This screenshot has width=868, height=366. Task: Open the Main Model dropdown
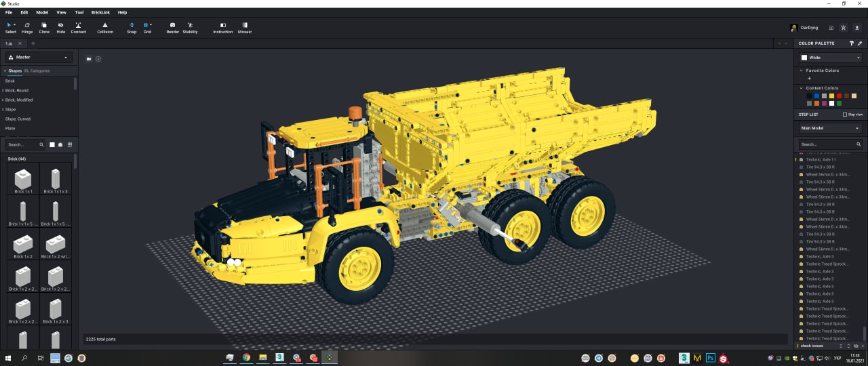click(830, 128)
